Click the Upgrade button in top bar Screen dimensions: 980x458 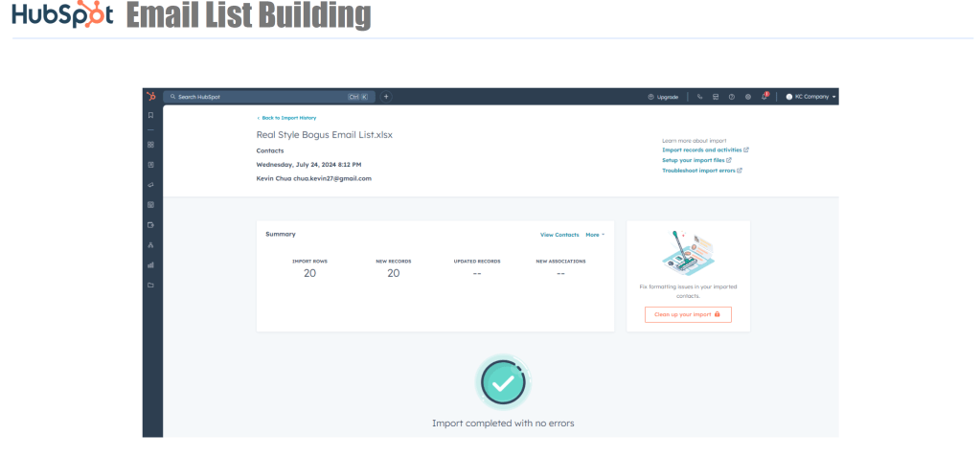[663, 97]
